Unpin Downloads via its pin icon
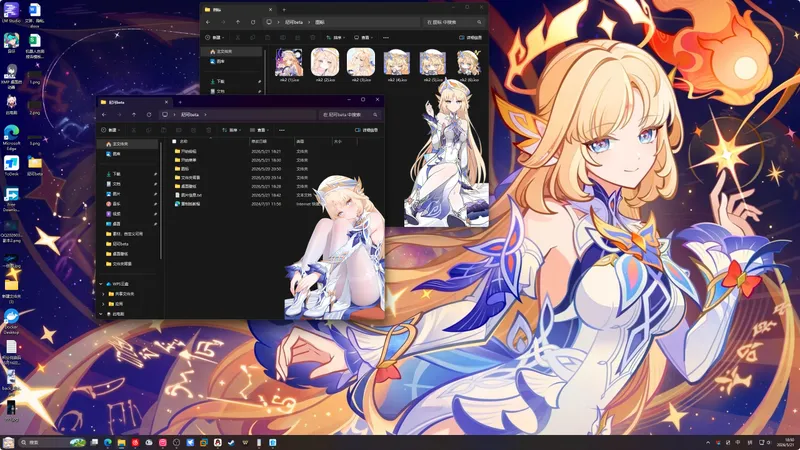The width and height of the screenshot is (800, 450). click(155, 174)
